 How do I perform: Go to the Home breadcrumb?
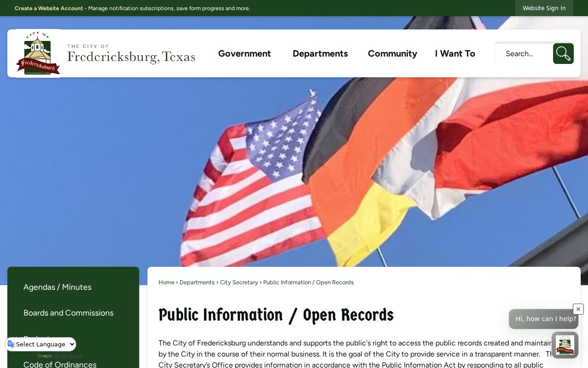click(x=166, y=282)
